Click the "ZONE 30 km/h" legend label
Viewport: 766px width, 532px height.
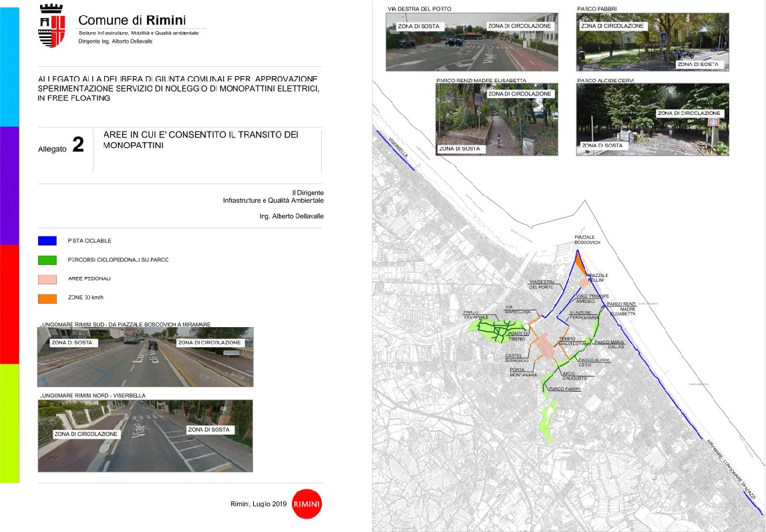[85, 297]
